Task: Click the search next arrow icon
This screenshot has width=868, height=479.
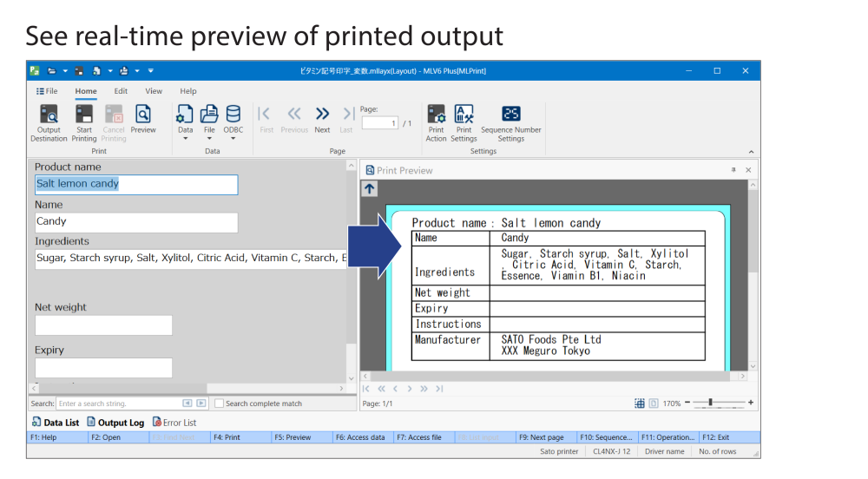Action: (201, 404)
